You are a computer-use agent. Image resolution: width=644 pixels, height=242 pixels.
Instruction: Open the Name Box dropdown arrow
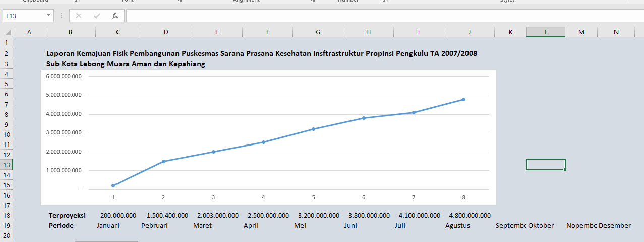49,16
